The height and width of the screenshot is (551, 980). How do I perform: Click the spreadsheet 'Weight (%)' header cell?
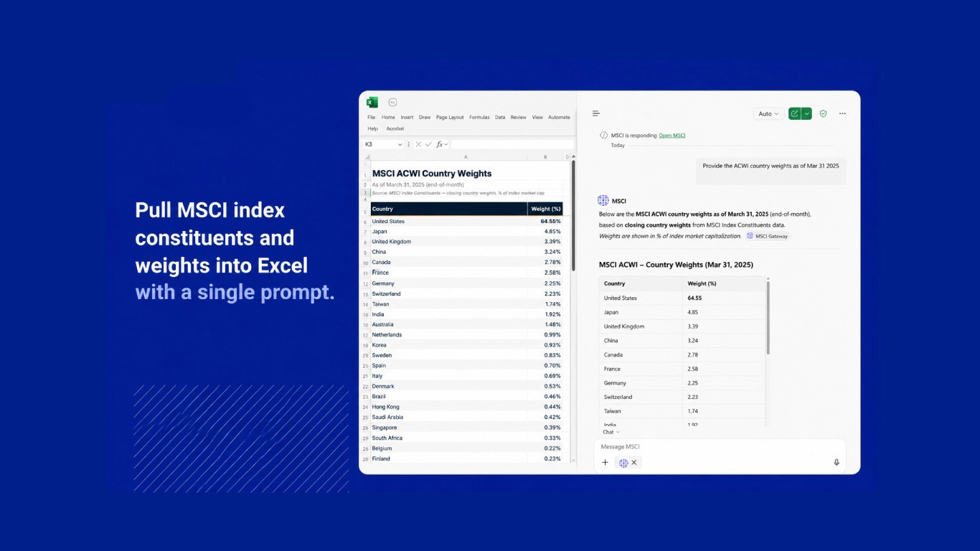click(x=545, y=209)
